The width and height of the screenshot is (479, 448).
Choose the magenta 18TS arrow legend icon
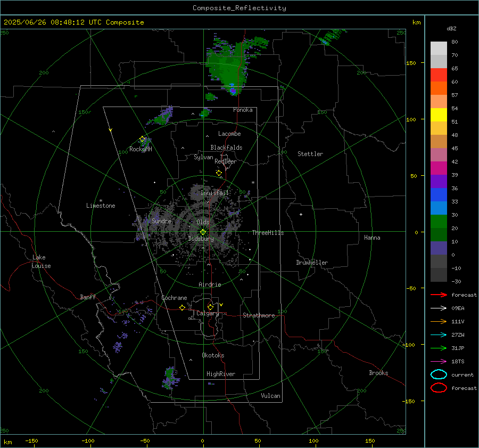[x=439, y=362]
